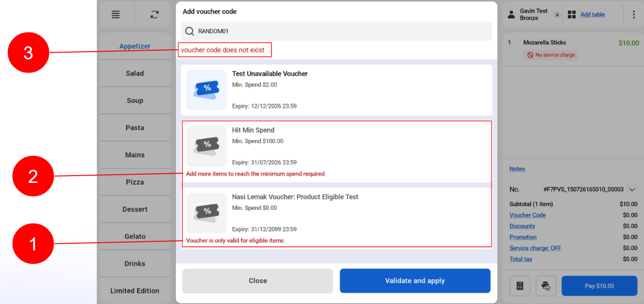Viewport: 644px width, 304px height.
Task: Click 'Voucher is only valid for eligible items' text
Action: [x=235, y=240]
